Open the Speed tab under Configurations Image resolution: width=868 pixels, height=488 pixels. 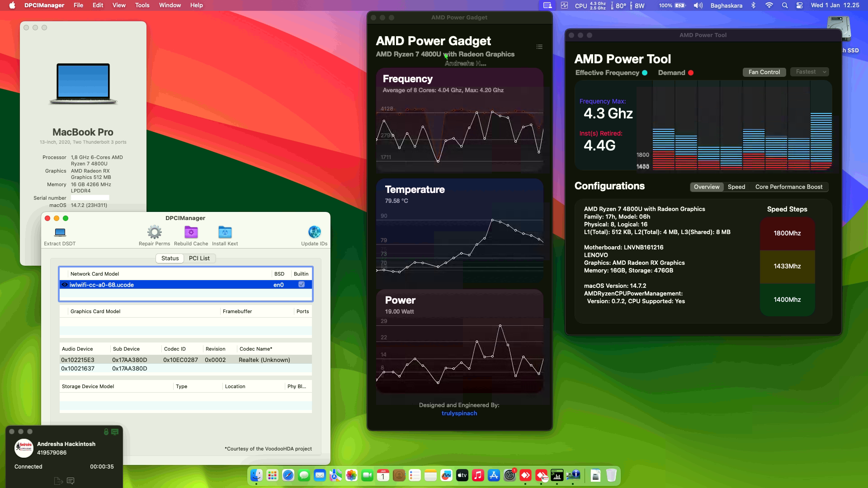point(736,187)
